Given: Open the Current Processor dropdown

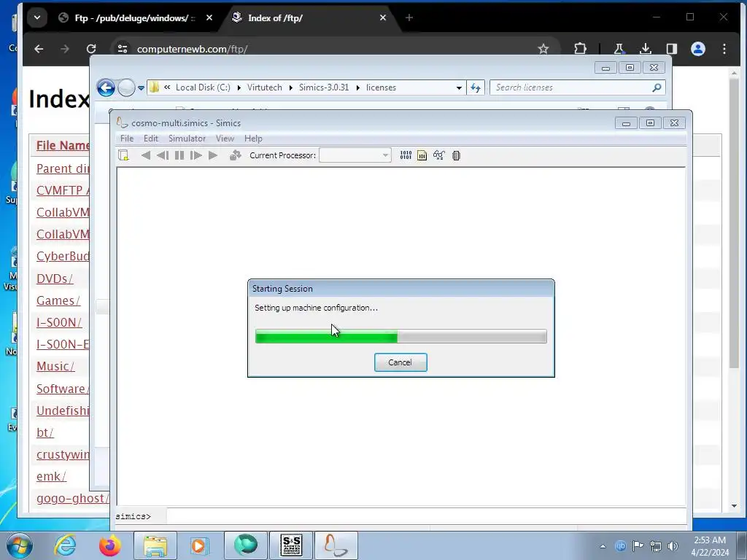Looking at the screenshot, I should coord(355,155).
